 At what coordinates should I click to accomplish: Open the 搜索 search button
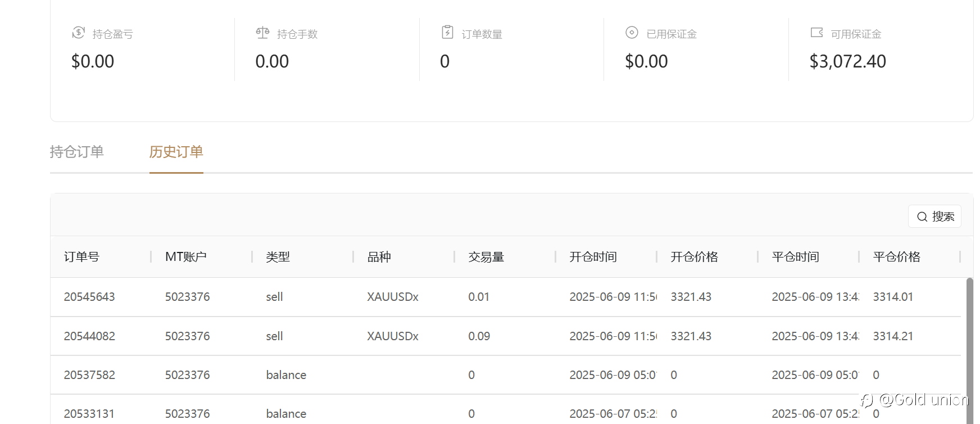pyautogui.click(x=935, y=216)
